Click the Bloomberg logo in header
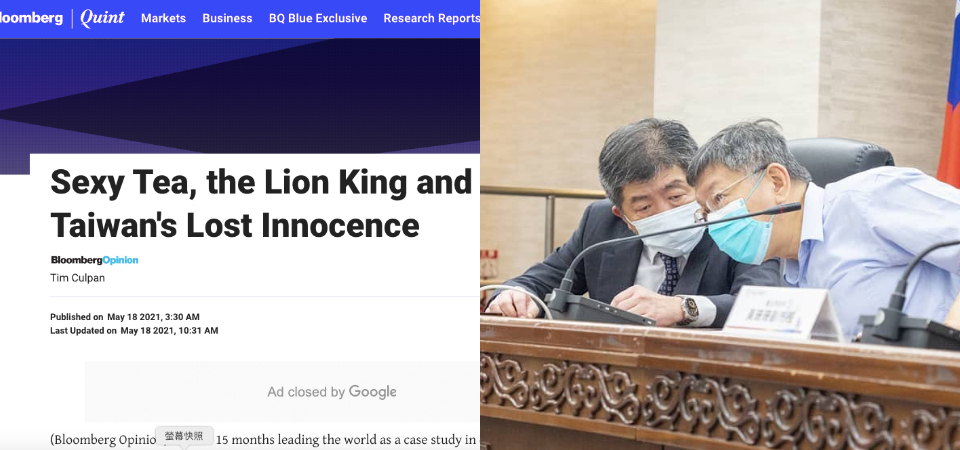 coord(31,18)
